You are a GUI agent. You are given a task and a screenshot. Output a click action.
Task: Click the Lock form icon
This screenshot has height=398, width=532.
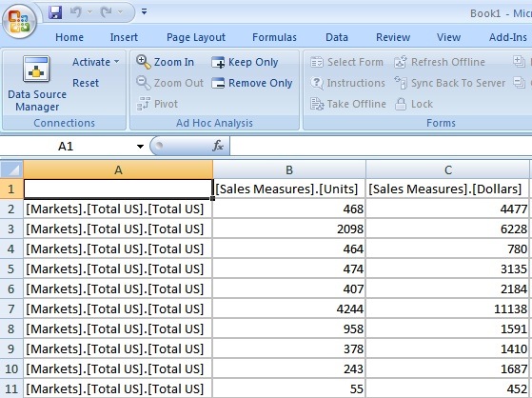(401, 104)
